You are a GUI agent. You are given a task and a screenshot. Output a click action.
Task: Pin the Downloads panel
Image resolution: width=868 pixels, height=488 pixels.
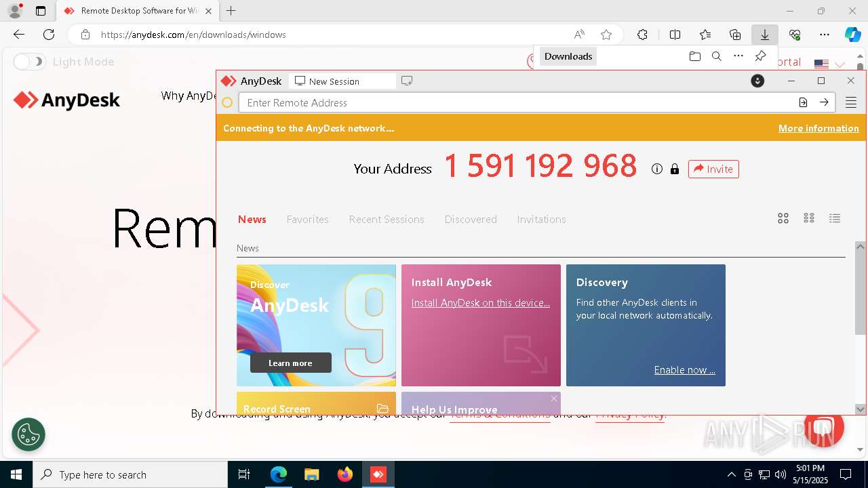pos(761,56)
